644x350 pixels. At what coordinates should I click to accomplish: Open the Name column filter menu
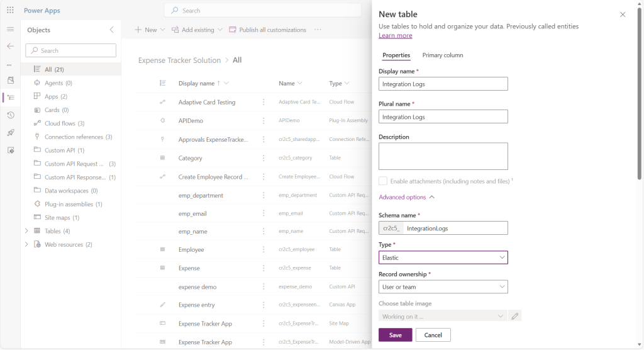[300, 83]
